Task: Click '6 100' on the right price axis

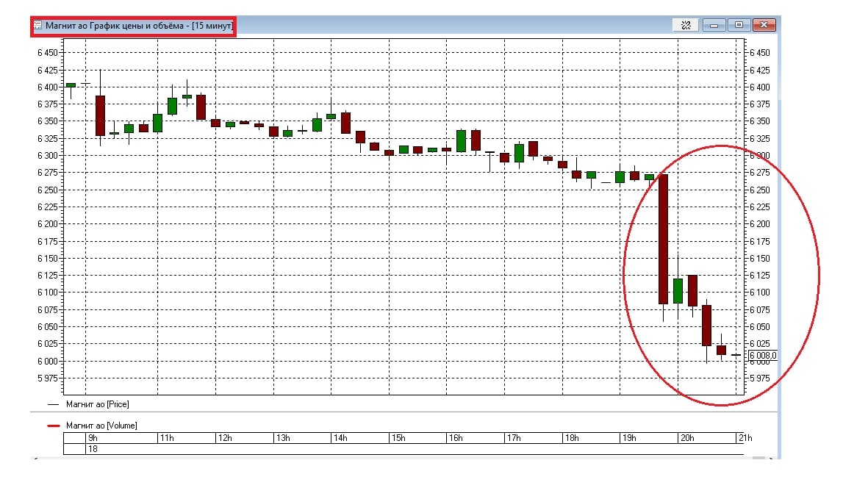Action: click(x=759, y=293)
